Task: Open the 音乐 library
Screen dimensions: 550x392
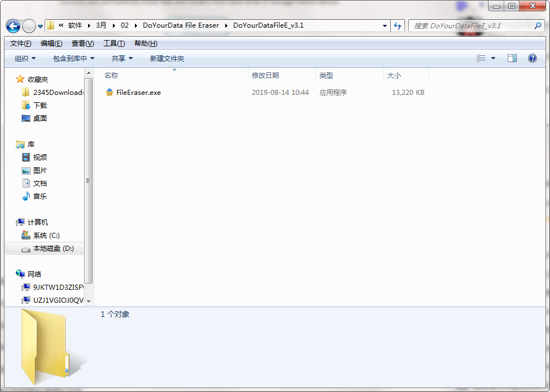Action: coord(40,197)
